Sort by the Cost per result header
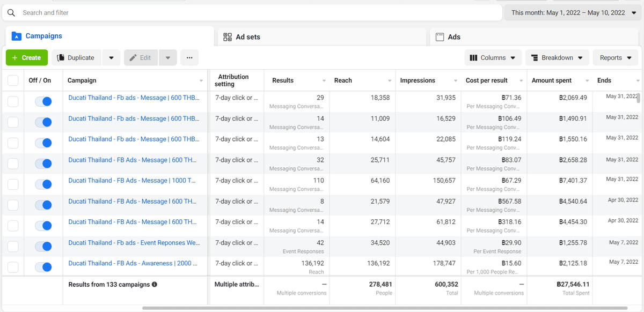The width and height of the screenshot is (644, 312). pyautogui.click(x=494, y=80)
